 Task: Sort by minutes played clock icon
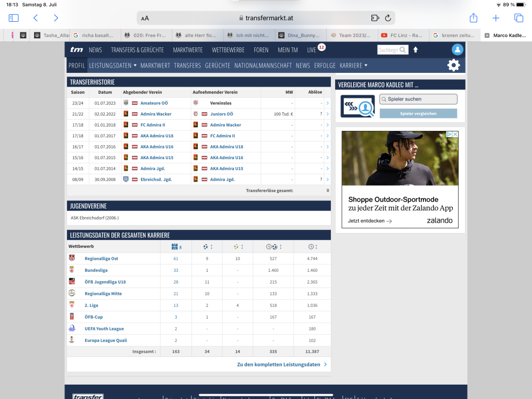(x=312, y=247)
